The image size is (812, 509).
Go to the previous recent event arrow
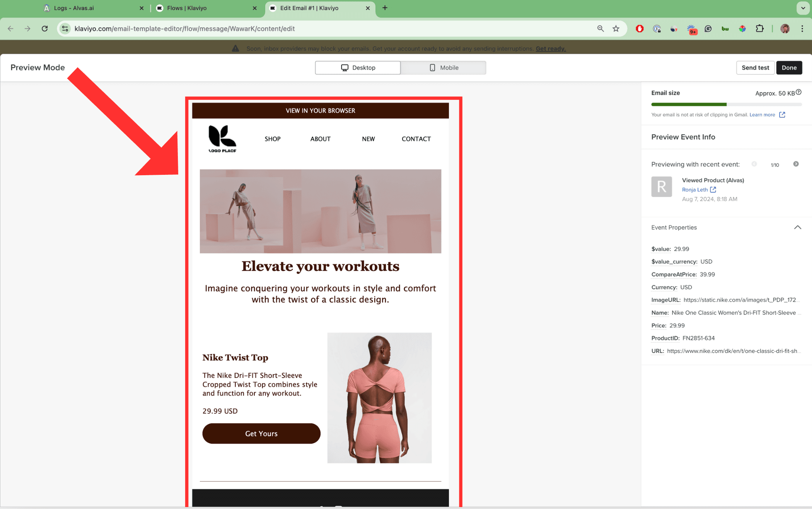pos(754,164)
